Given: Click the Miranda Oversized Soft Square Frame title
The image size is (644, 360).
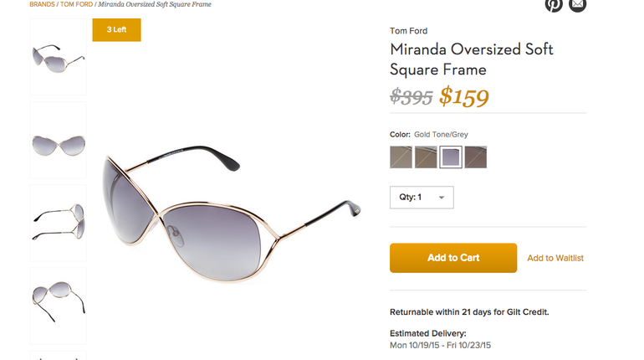Looking at the screenshot, I should click(472, 59).
